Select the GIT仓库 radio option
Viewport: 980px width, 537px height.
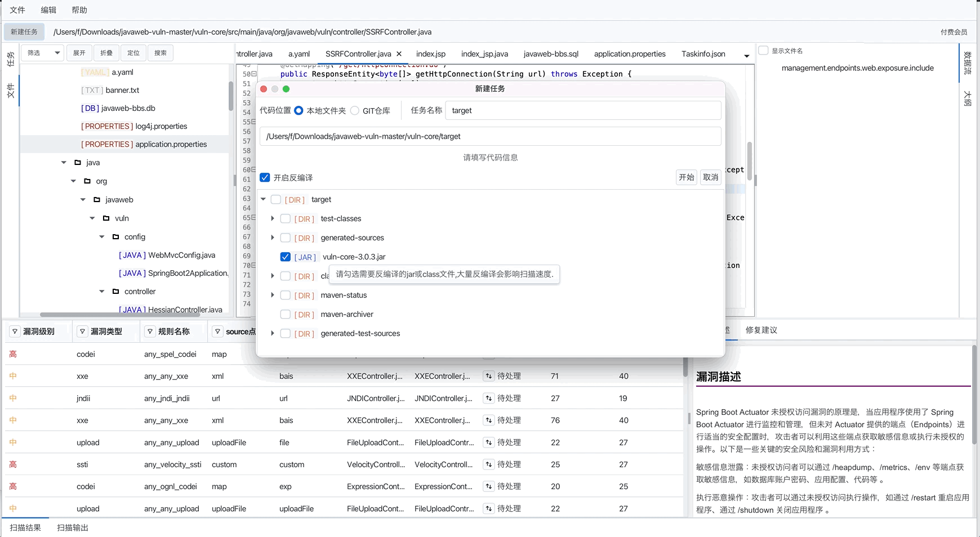[x=355, y=110]
